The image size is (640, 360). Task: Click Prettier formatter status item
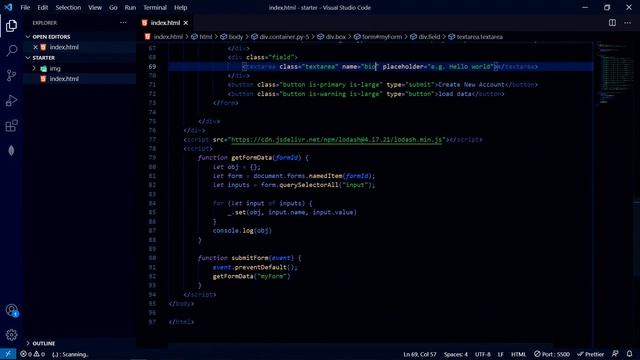coord(591,354)
